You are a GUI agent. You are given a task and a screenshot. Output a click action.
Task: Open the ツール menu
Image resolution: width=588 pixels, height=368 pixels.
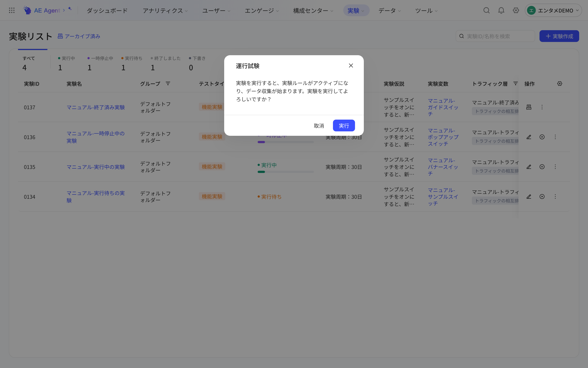426,10
